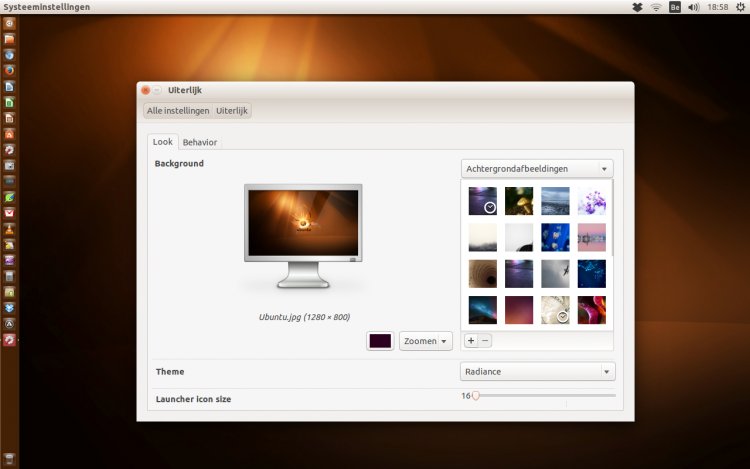Click the remove wallpaper minus button
Image resolution: width=750 pixels, height=469 pixels.
pos(485,340)
